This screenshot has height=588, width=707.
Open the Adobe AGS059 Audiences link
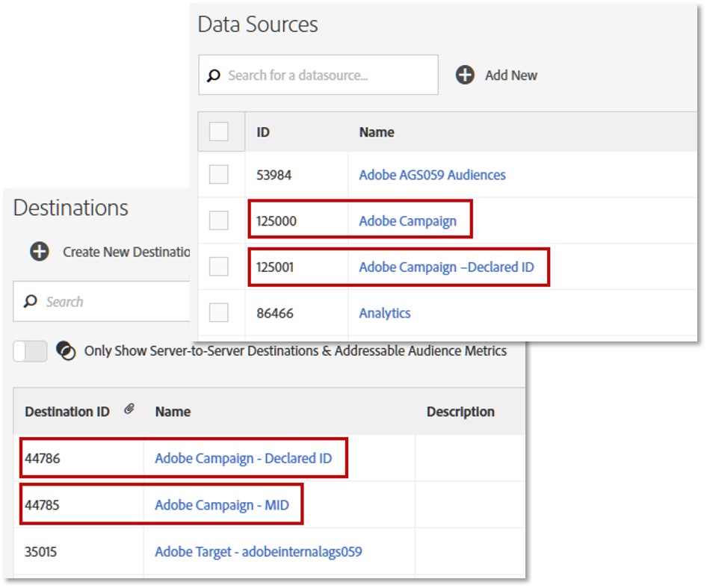point(432,175)
